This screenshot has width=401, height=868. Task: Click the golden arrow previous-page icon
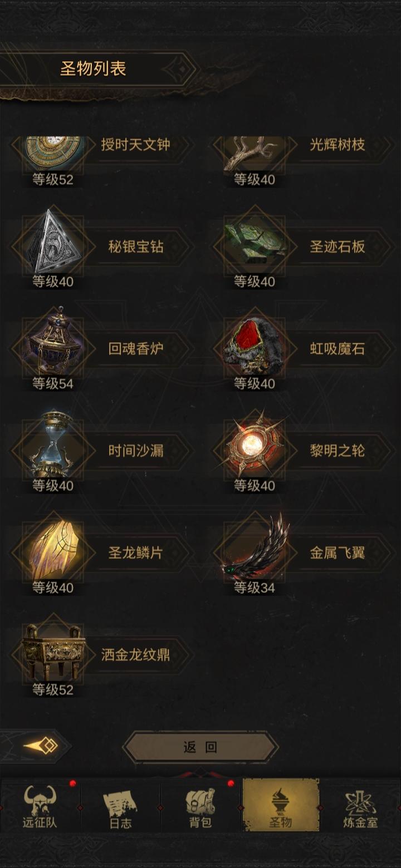pyautogui.click(x=41, y=746)
